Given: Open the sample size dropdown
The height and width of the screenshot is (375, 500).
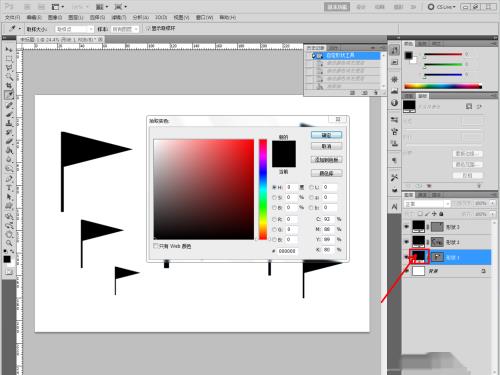Looking at the screenshot, I should pyautogui.click(x=74, y=29).
